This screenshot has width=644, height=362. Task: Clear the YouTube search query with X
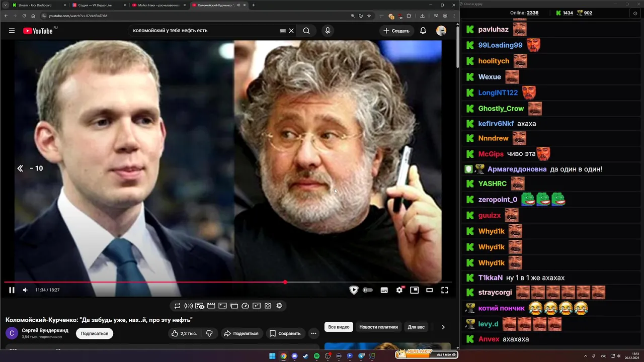click(x=291, y=31)
